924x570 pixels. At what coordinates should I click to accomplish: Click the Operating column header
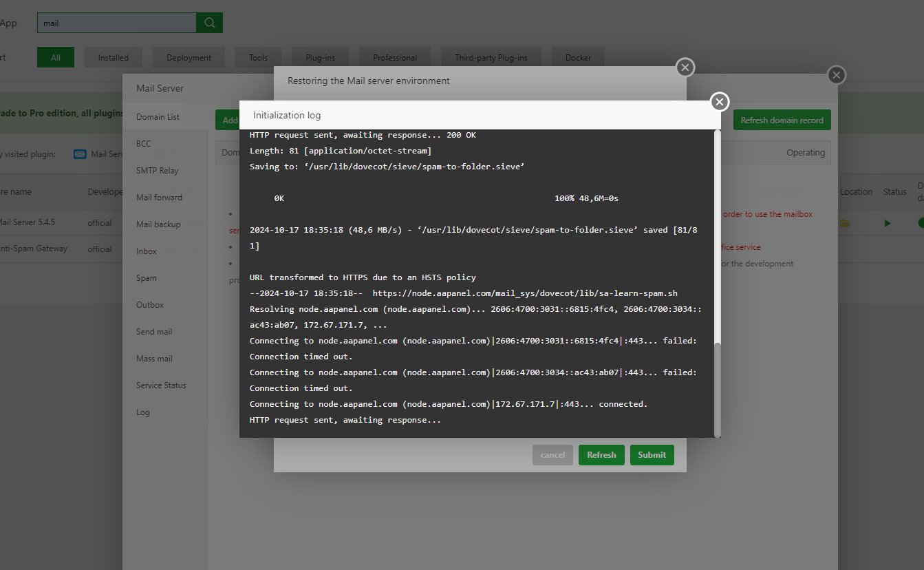(x=806, y=153)
